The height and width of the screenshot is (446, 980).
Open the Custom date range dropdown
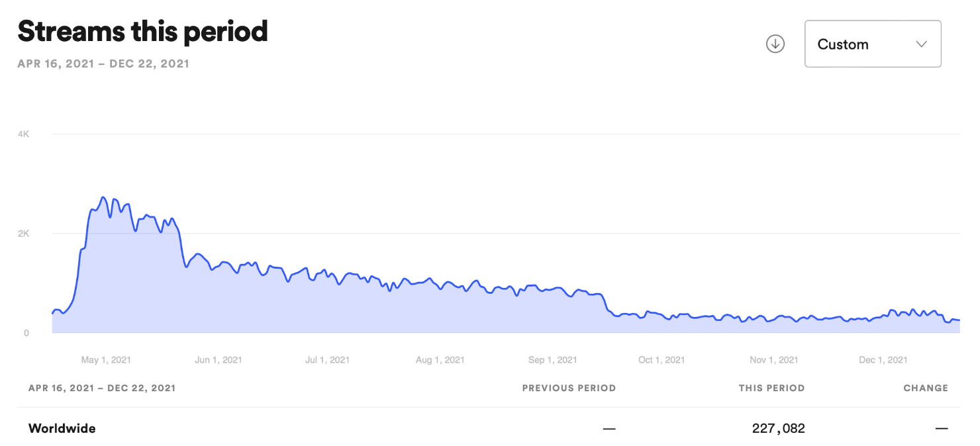872,44
